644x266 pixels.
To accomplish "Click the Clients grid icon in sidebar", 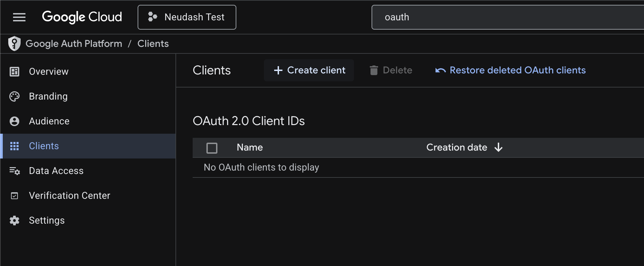I will pos(14,146).
